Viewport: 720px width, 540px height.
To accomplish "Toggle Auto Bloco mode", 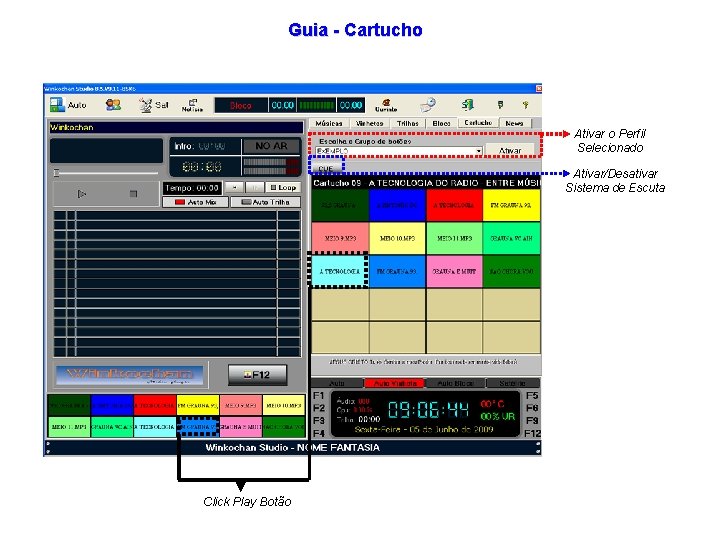I will coord(455,382).
